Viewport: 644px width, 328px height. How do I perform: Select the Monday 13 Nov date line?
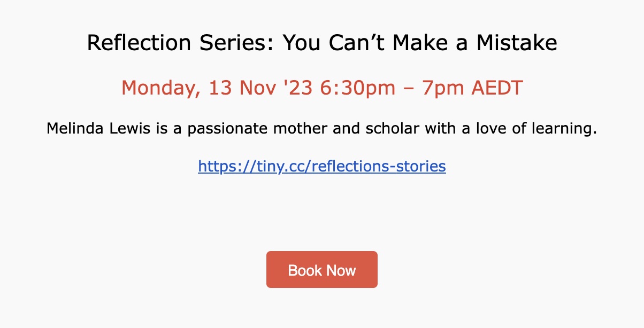point(322,88)
